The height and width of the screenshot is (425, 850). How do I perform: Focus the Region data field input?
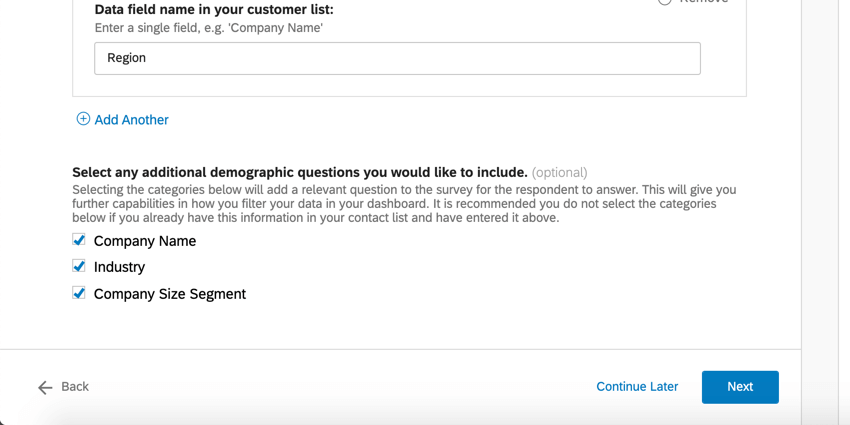tap(397, 58)
